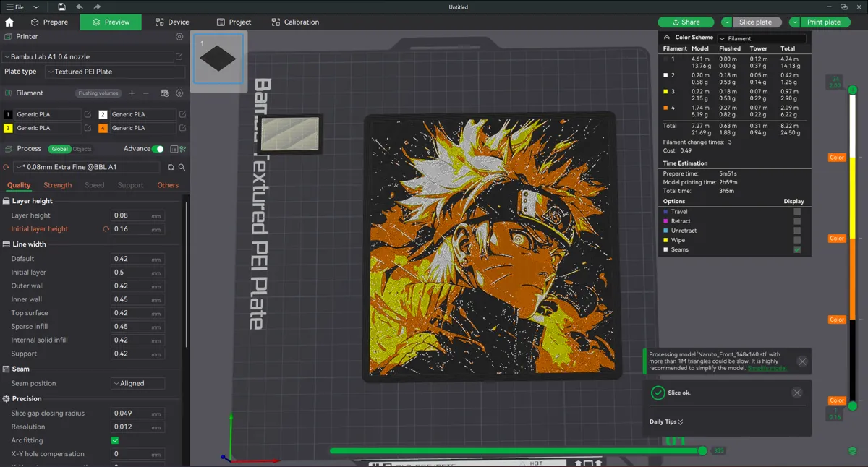Image resolution: width=868 pixels, height=467 pixels.
Task: Remove a filament with the minus icon
Action: click(145, 93)
